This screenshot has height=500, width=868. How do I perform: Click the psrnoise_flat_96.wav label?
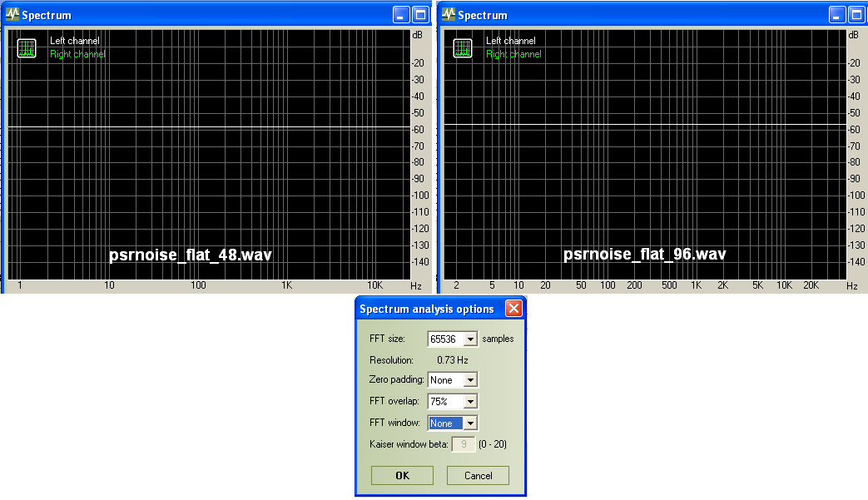click(645, 255)
